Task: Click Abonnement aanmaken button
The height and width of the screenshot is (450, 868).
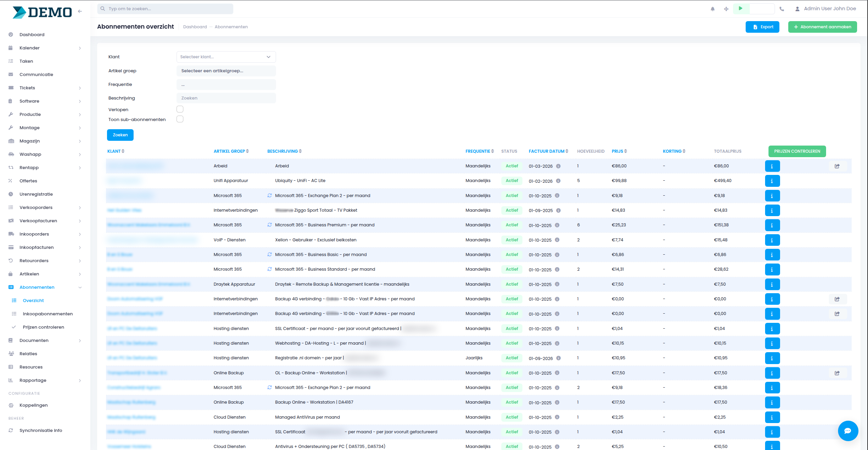Action: coord(822,27)
